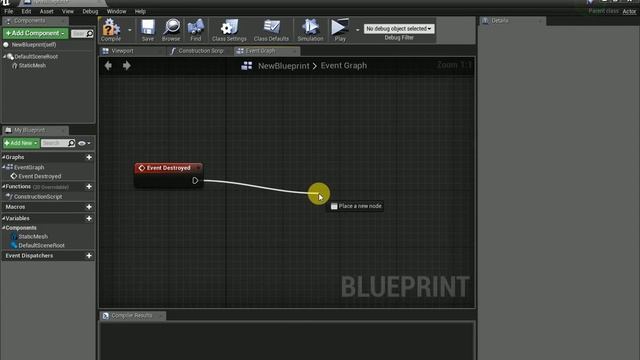
Task: Click Add New in My Blueprint
Action: (x=21, y=143)
